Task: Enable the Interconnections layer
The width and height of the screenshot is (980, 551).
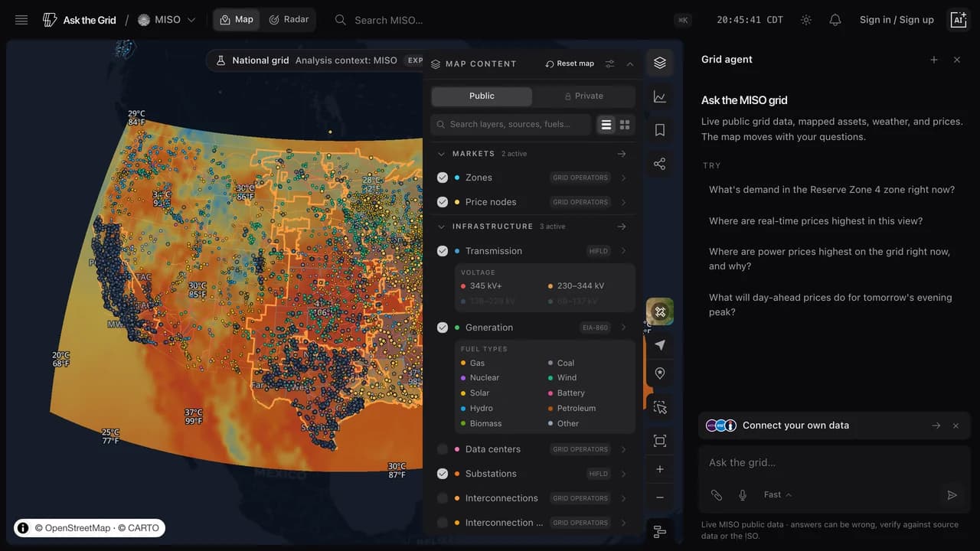Action: (x=443, y=498)
